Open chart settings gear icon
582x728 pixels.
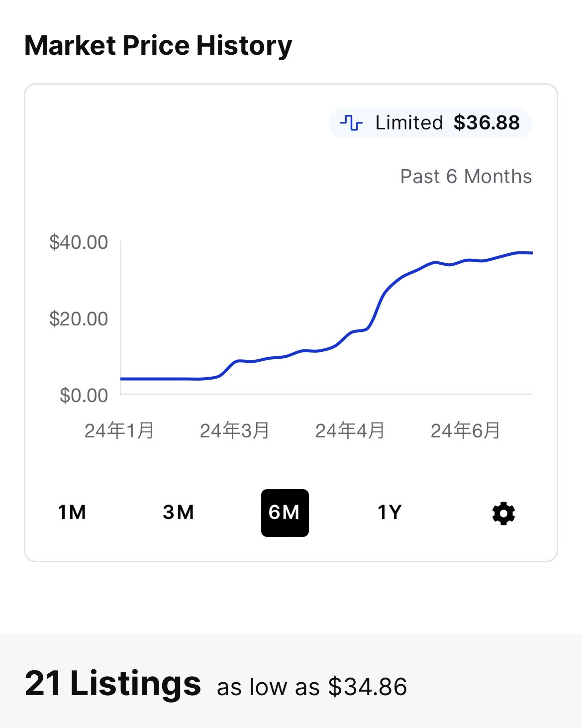tap(503, 513)
